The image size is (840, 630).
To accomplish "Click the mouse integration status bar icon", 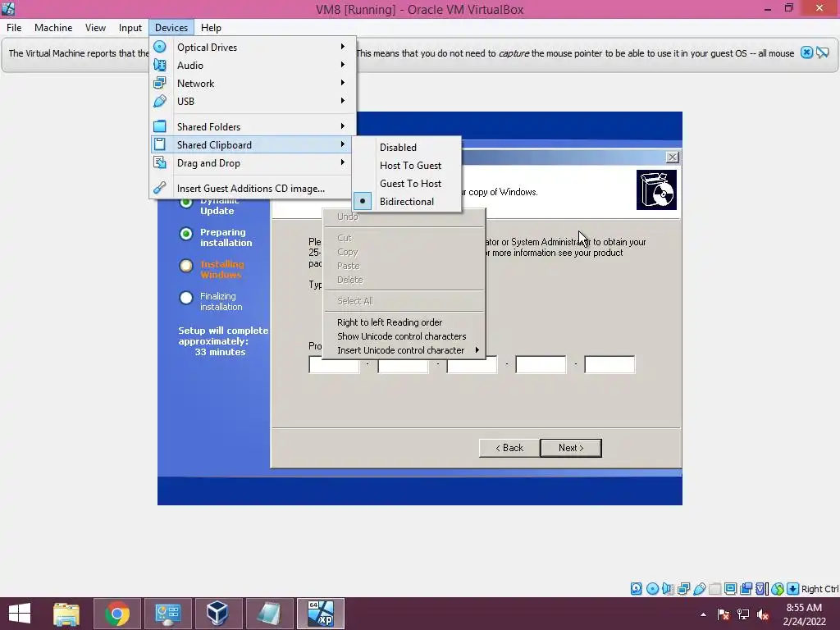I will coord(778,589).
